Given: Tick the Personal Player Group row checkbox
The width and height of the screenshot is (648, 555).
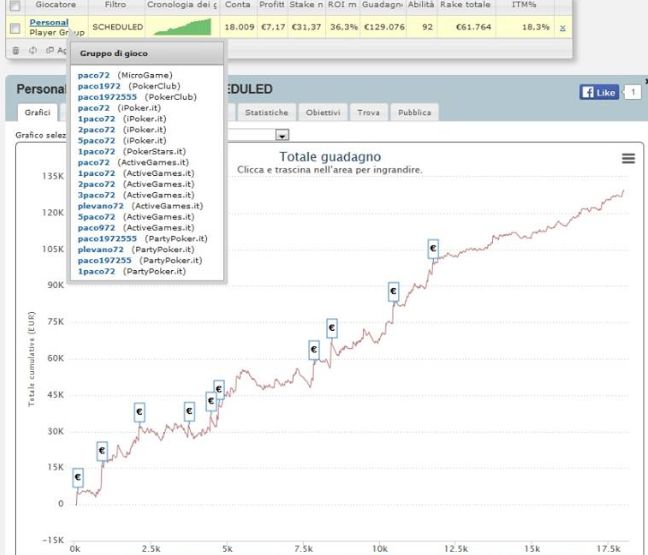Looking at the screenshot, I should [15, 28].
